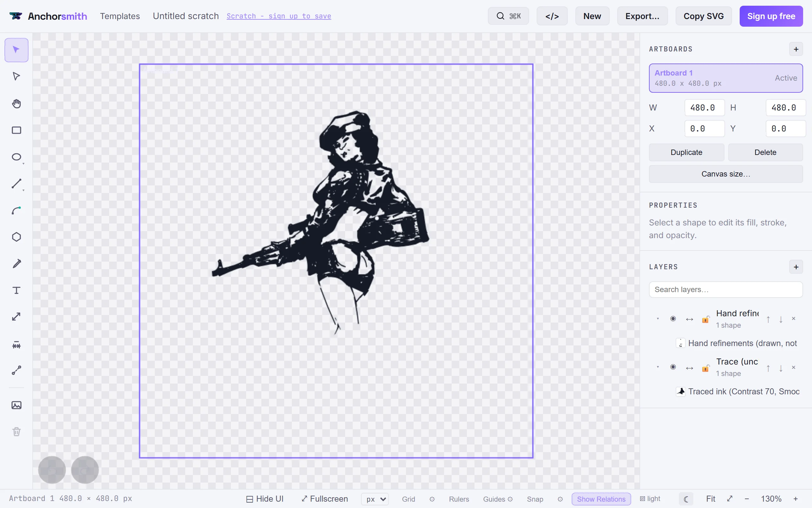Toggle lock on Trace layer
The height and width of the screenshot is (508, 812).
point(706,368)
